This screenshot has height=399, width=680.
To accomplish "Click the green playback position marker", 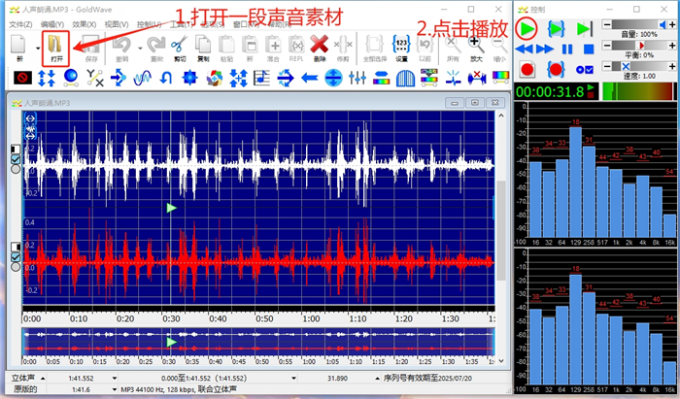I will (171, 208).
